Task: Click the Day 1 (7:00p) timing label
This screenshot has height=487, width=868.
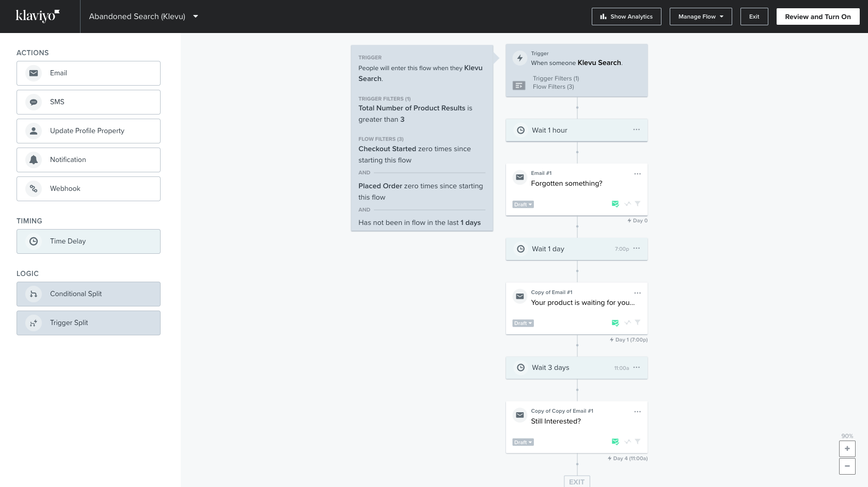Action: (x=629, y=340)
